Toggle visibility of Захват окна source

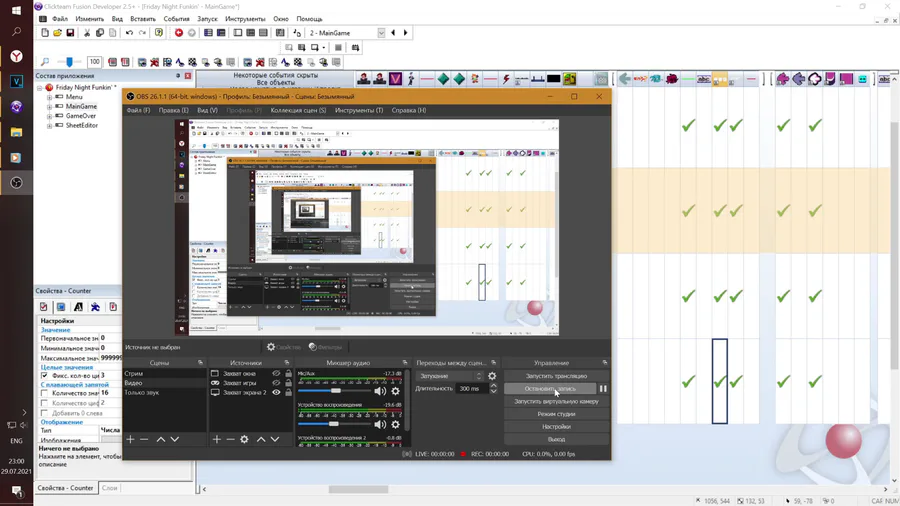[x=276, y=373]
